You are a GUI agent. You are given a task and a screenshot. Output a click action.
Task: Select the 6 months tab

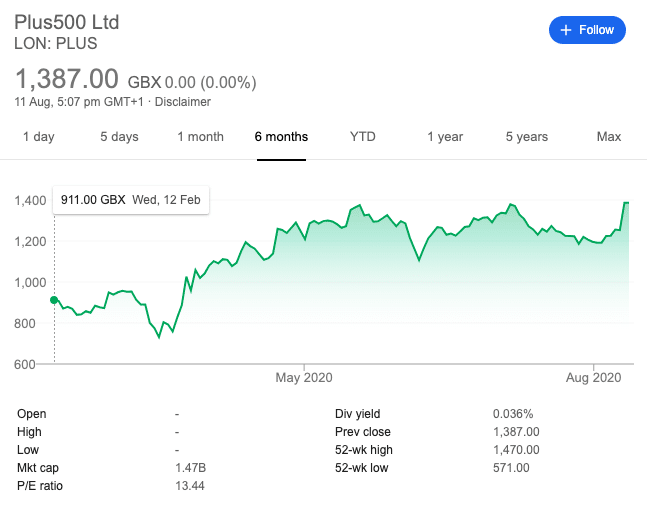click(x=281, y=137)
